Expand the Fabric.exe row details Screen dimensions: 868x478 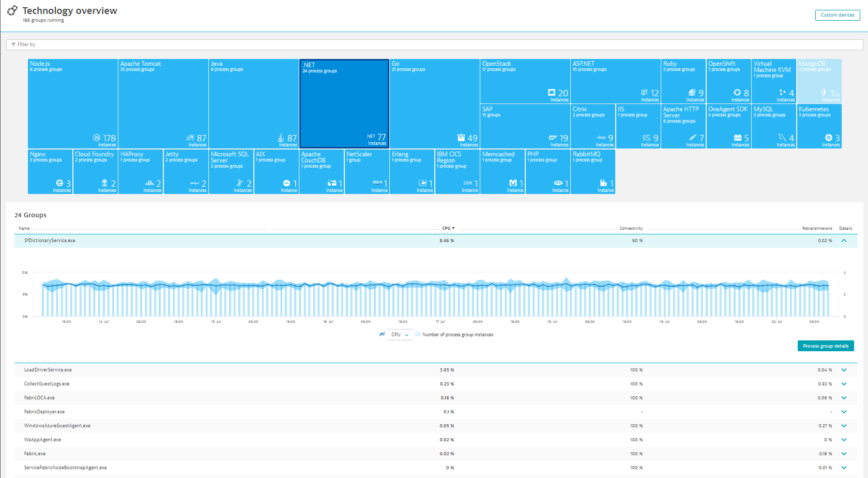[844, 454]
